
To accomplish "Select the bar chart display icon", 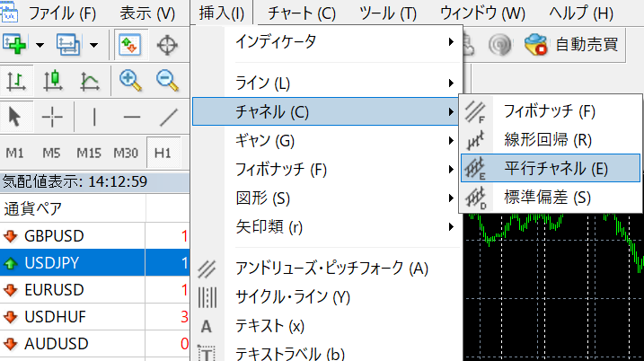I will (16, 81).
